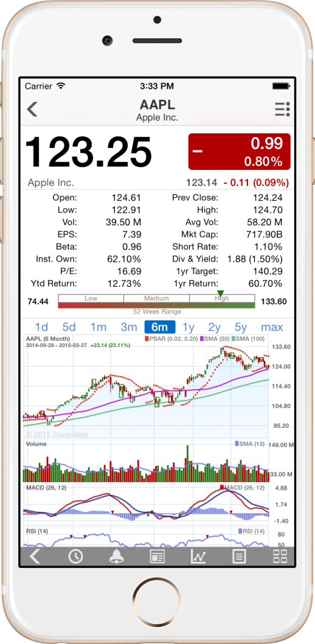
Task: Open the clock history icon in toolbar
Action: [x=75, y=556]
